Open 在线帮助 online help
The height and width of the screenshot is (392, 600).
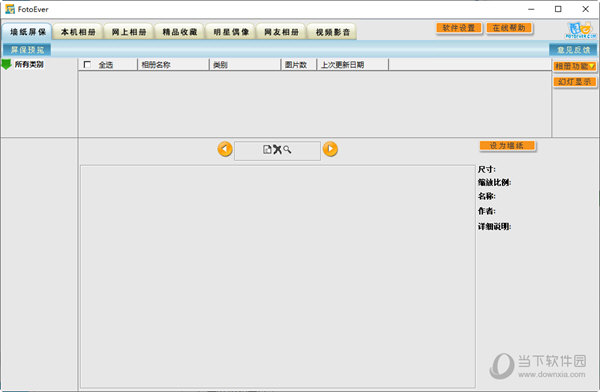click(x=509, y=28)
